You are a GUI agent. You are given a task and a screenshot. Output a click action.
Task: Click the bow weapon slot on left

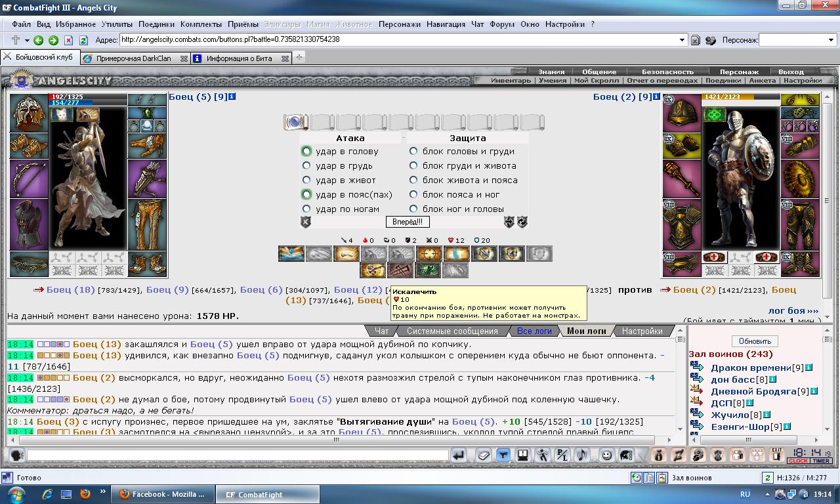tap(28, 178)
